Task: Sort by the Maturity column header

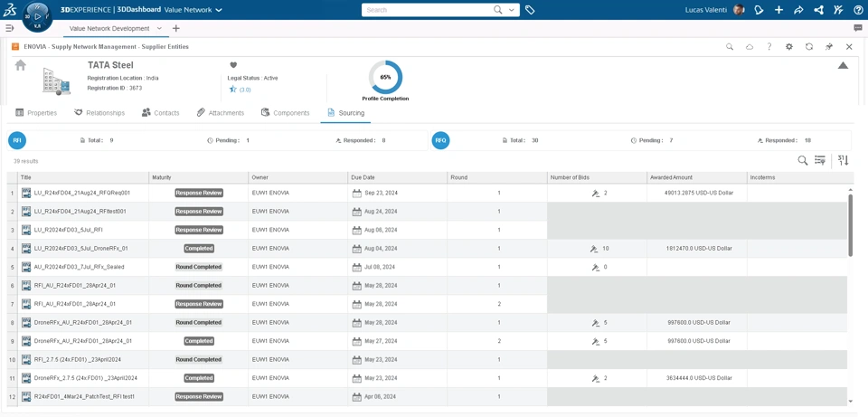Action: pyautogui.click(x=199, y=178)
